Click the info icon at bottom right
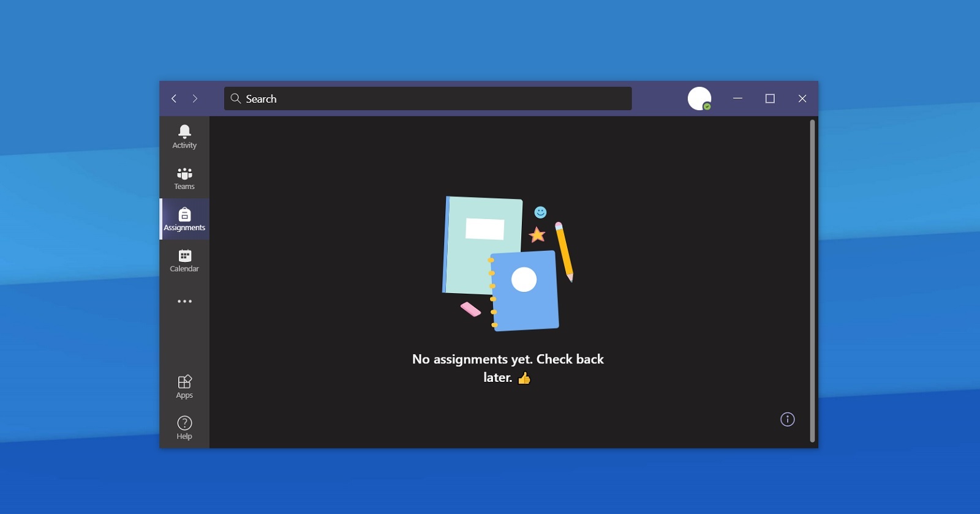 (x=788, y=419)
